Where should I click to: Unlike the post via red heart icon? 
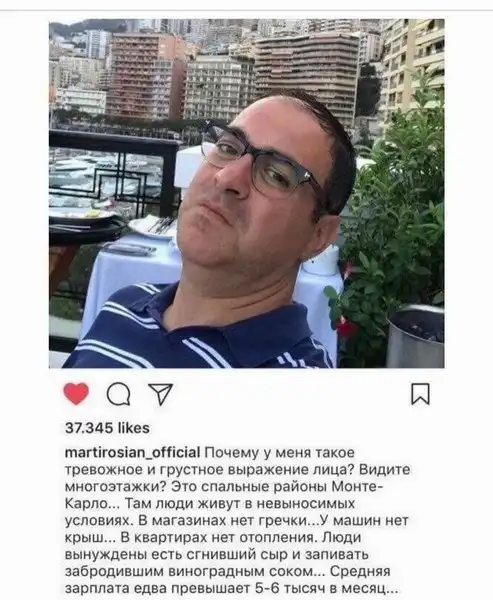tap(76, 394)
